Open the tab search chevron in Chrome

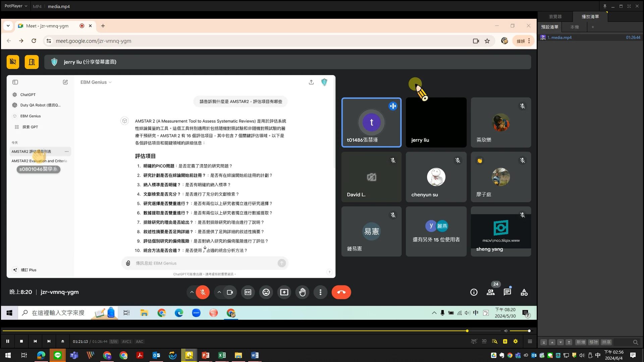8,26
